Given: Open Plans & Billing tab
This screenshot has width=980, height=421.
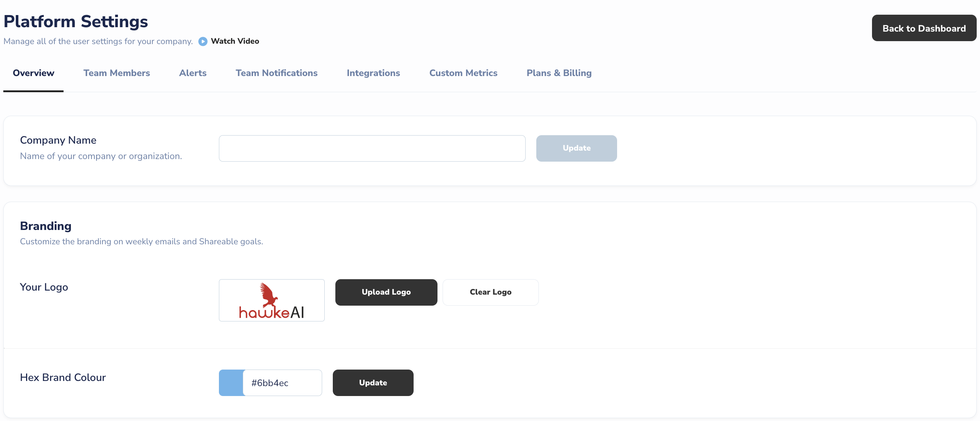Looking at the screenshot, I should (559, 73).
